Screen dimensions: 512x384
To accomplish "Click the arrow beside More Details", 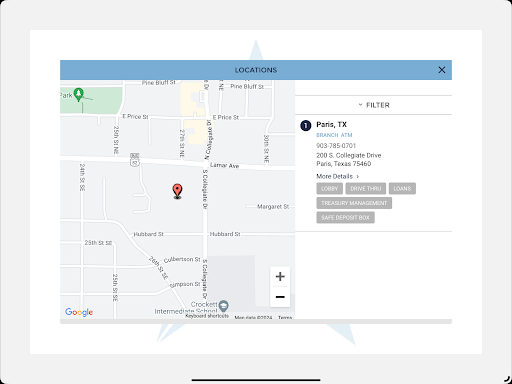I will pos(358,176).
